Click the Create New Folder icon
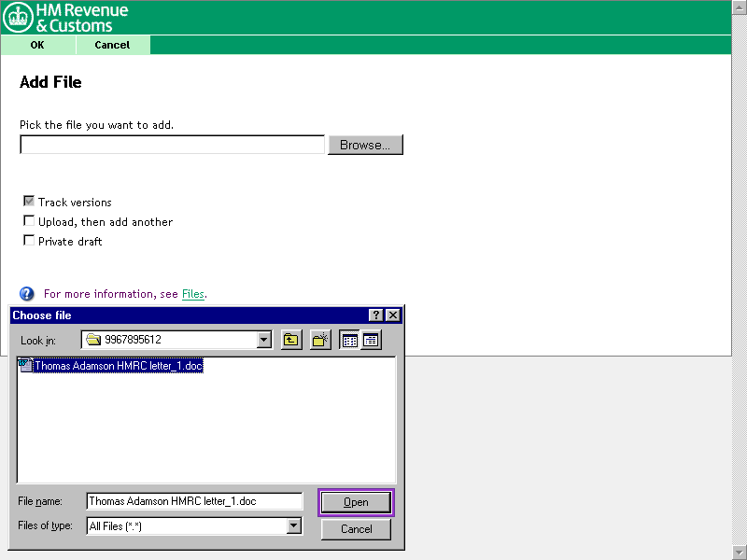 click(x=320, y=341)
